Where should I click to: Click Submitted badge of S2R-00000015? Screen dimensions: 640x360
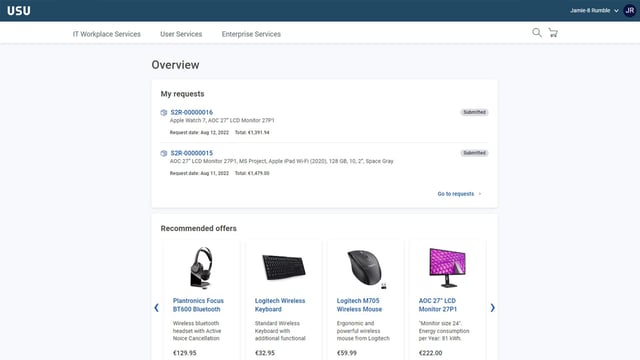pyautogui.click(x=474, y=153)
